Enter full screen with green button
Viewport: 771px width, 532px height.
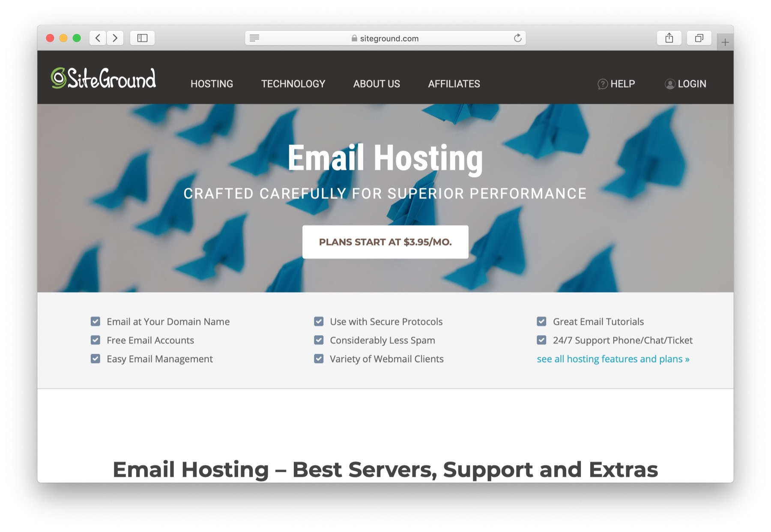77,38
